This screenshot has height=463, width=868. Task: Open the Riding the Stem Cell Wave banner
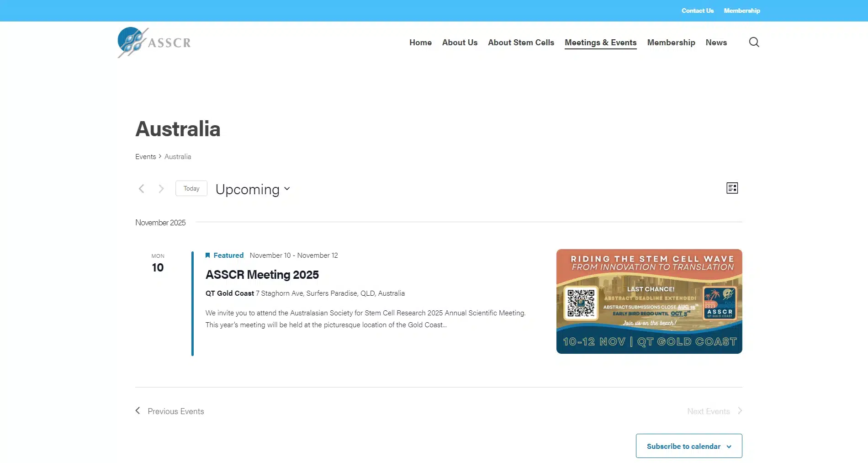pyautogui.click(x=649, y=301)
